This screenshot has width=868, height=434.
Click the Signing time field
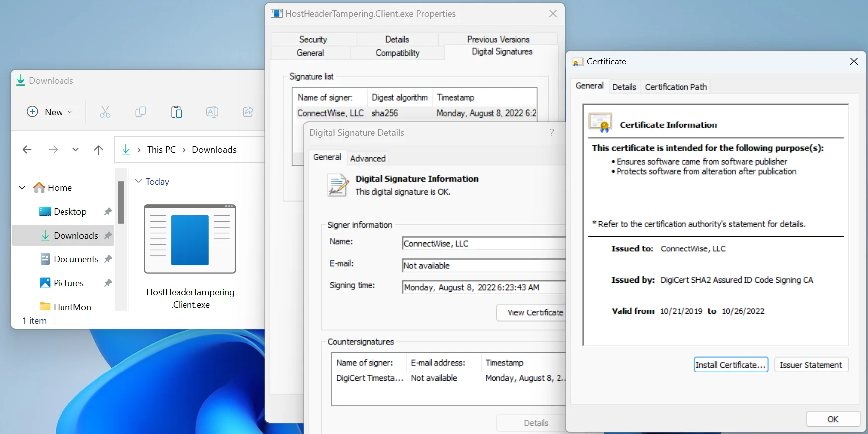(484, 287)
